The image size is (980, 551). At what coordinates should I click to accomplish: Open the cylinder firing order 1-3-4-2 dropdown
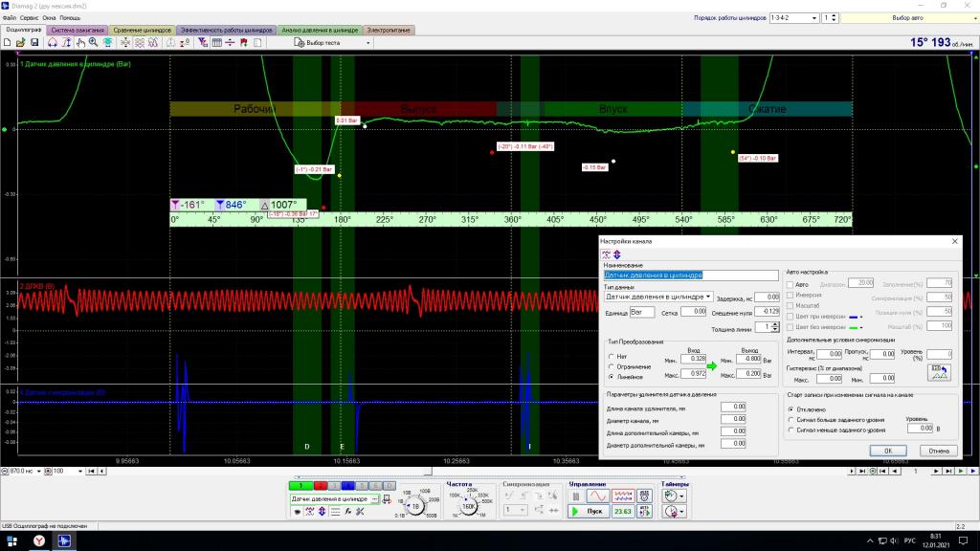[x=813, y=18]
